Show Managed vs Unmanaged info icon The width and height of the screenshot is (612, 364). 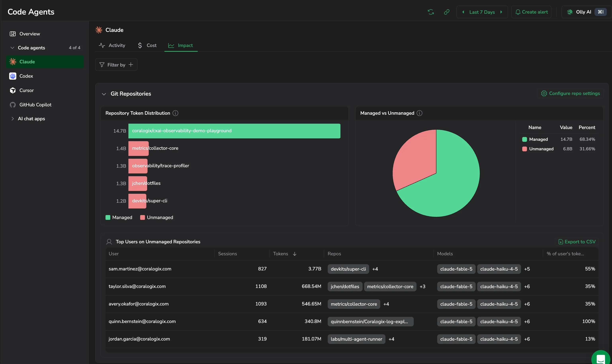(x=419, y=113)
